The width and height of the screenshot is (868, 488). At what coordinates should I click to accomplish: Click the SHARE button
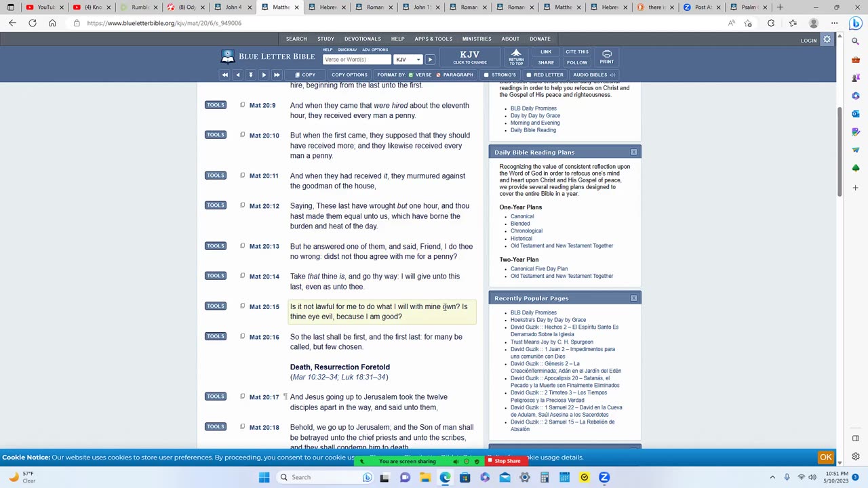546,62
